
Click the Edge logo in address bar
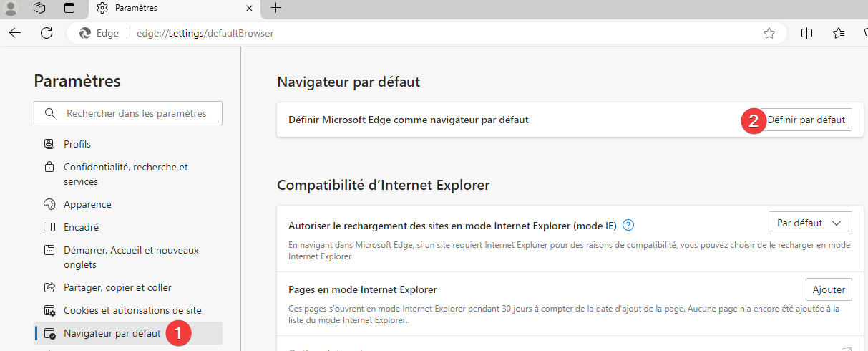(x=85, y=33)
